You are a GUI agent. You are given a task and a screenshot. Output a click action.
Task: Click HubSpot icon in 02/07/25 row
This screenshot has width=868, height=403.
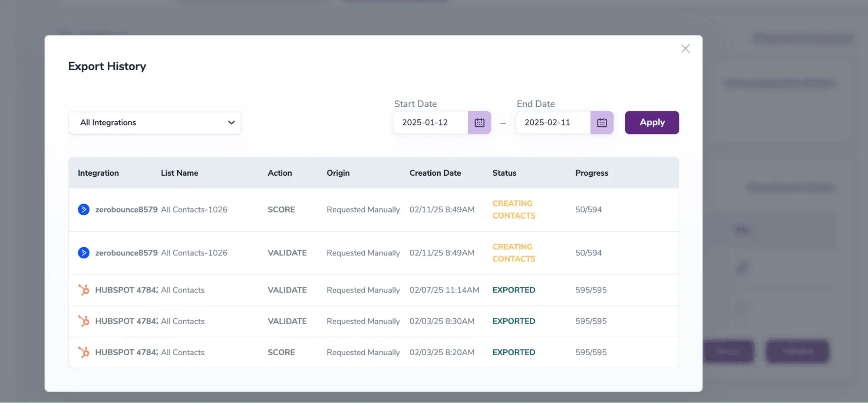(x=84, y=290)
